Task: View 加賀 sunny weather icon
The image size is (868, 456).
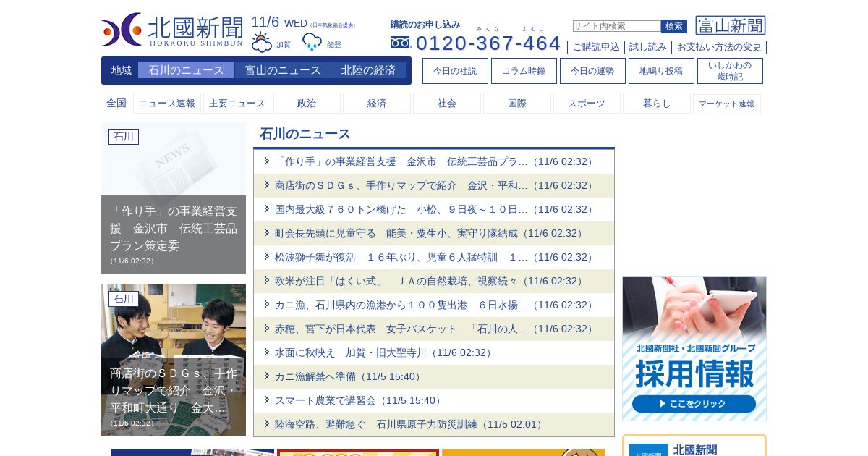Action: pyautogui.click(x=262, y=43)
